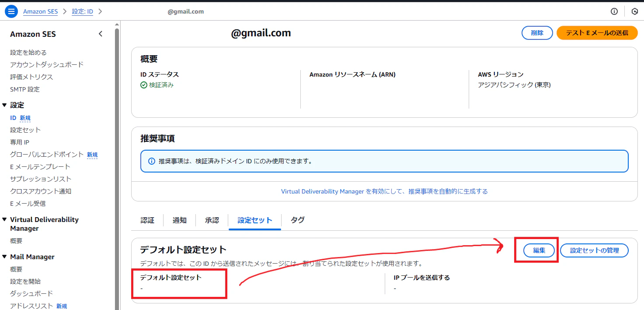Select ID item in sidebar

click(x=13, y=118)
